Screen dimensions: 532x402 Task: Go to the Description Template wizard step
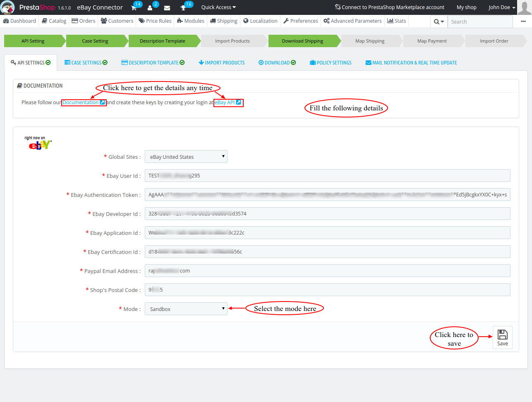point(163,41)
